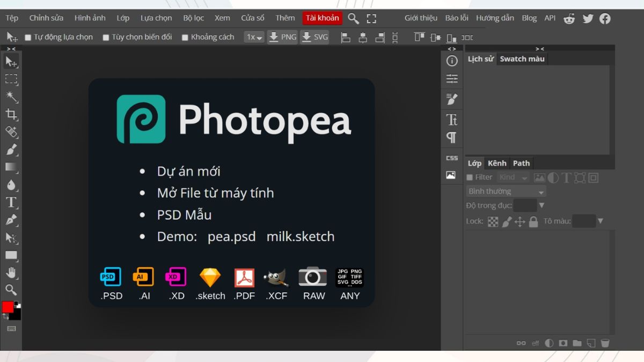The width and height of the screenshot is (644, 362).
Task: Open the Bộ lọc menu
Action: pos(194,18)
